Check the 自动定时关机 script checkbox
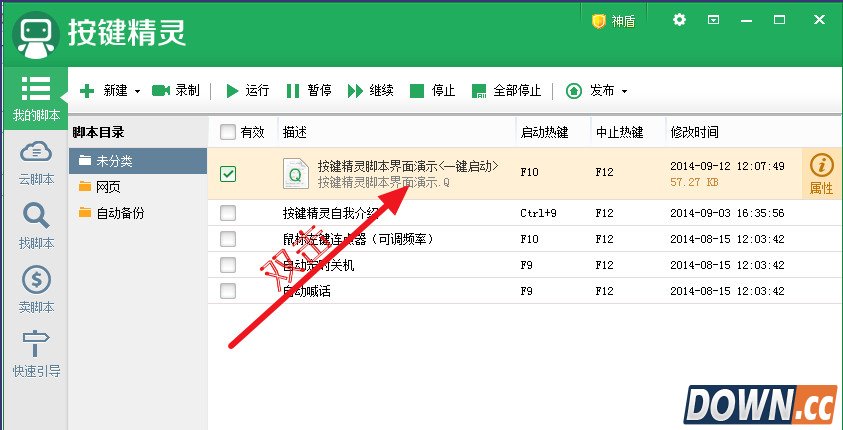Screen dimensions: 843x430 228,265
